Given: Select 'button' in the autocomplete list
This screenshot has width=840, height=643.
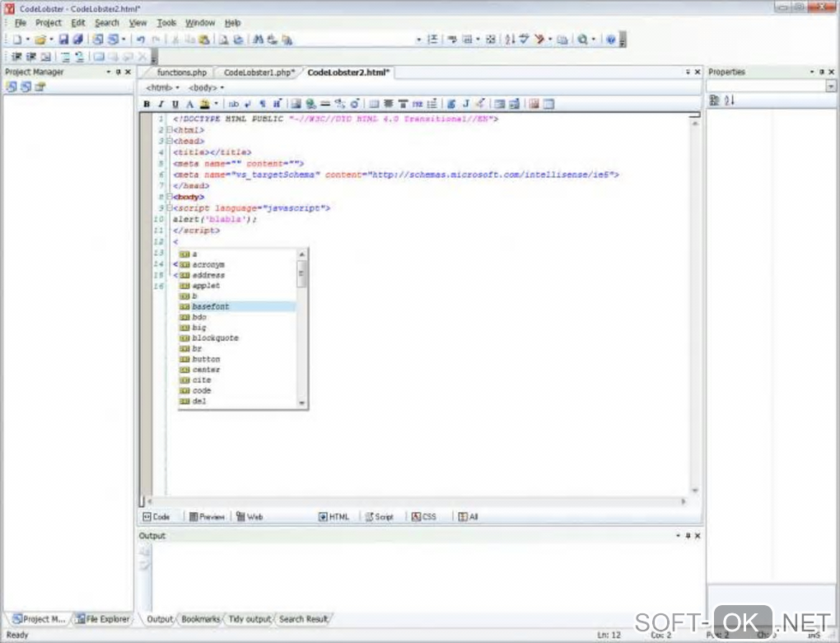Looking at the screenshot, I should click(237, 359).
